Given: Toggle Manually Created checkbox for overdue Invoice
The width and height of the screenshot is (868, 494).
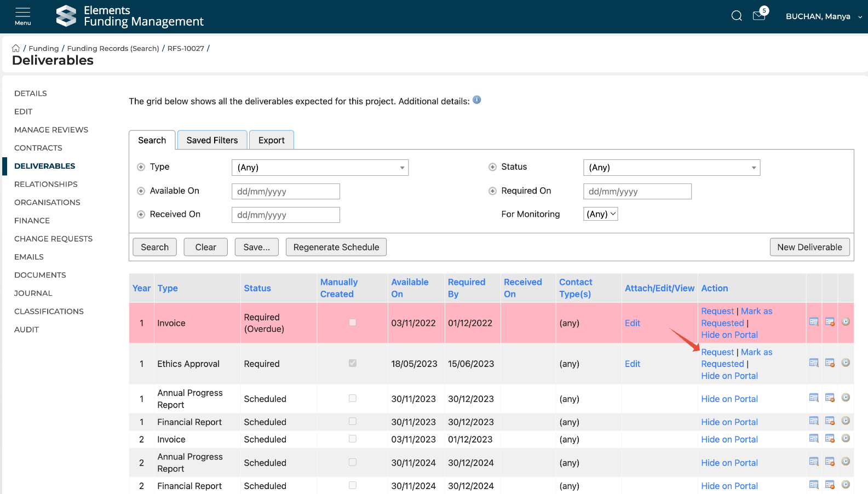Looking at the screenshot, I should [x=353, y=323].
